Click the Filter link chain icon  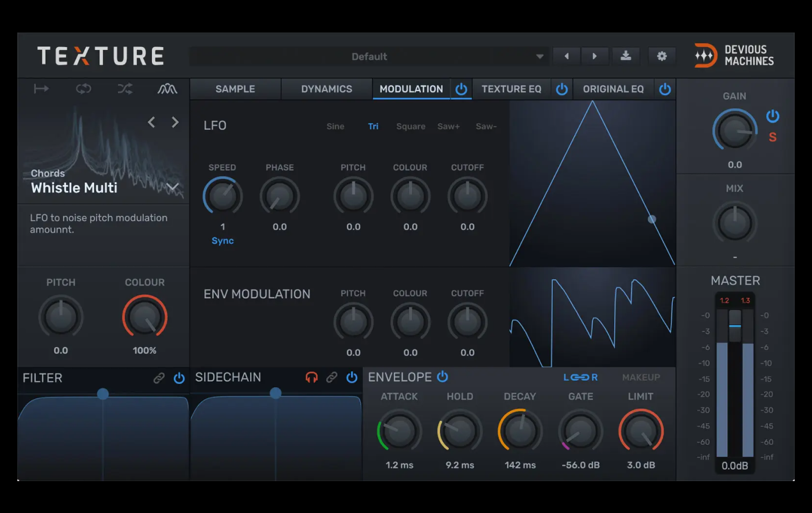click(159, 378)
